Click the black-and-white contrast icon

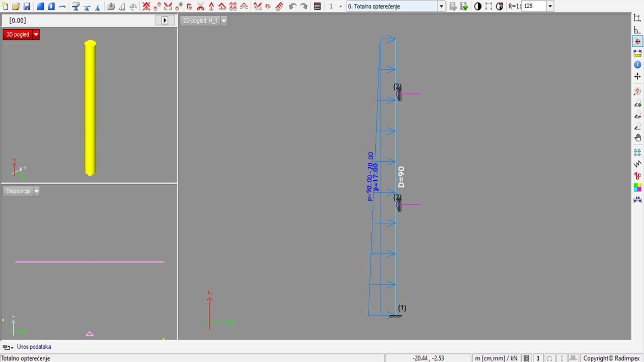click(x=477, y=7)
